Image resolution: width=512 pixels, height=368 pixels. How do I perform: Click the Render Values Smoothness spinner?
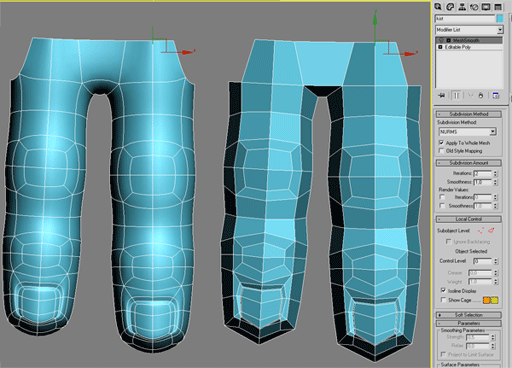pyautogui.click(x=495, y=206)
